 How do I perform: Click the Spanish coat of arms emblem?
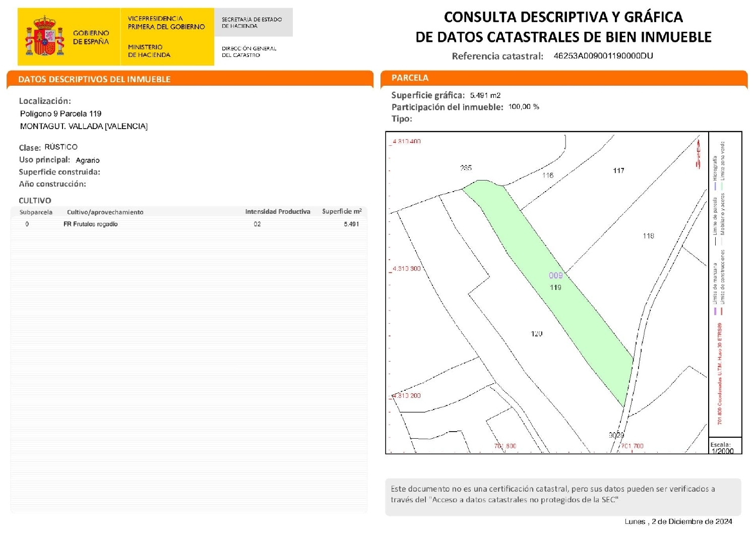click(45, 36)
